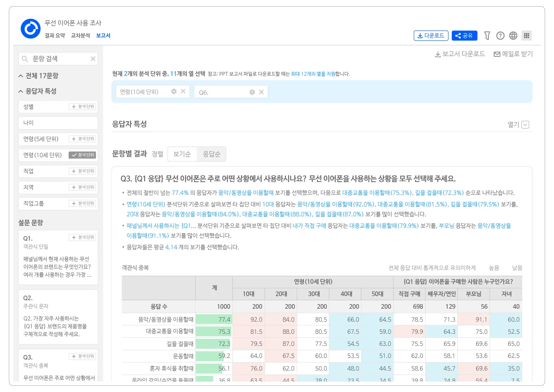
Task: Expand 응답자 특성 section with 열기
Action: [x=518, y=124]
